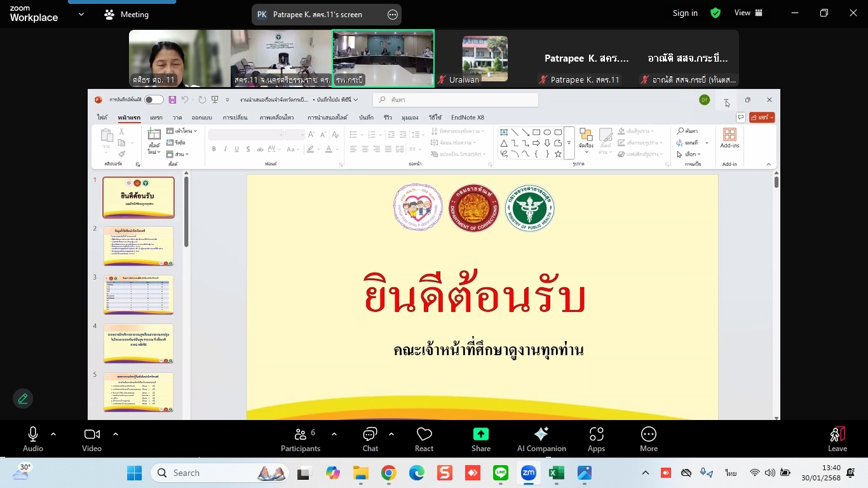Open text highlight color picker
868x488 pixels.
tap(313, 149)
